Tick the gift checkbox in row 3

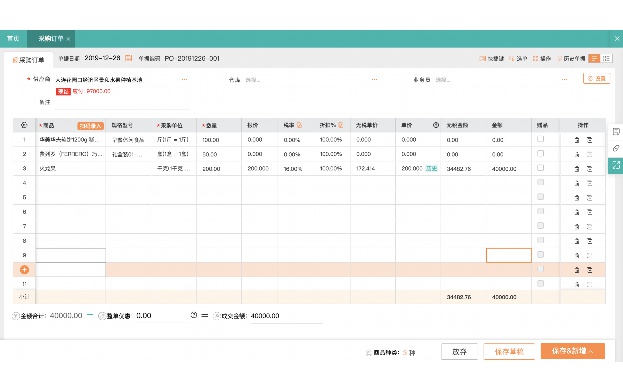pos(540,168)
